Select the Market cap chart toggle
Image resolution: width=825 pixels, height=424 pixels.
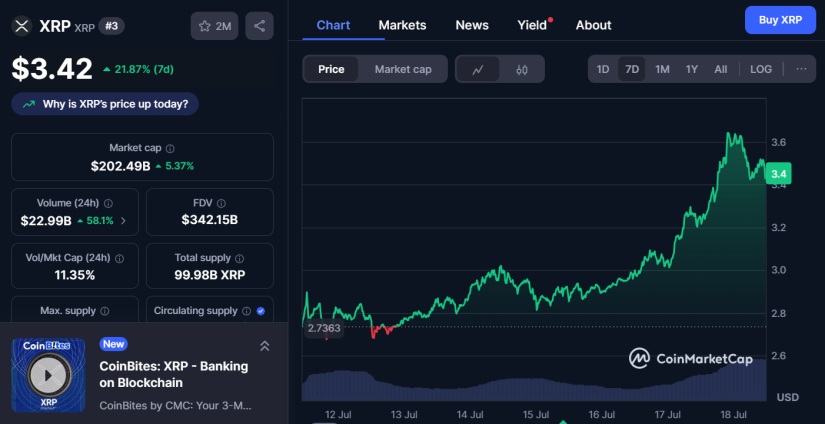coord(403,69)
